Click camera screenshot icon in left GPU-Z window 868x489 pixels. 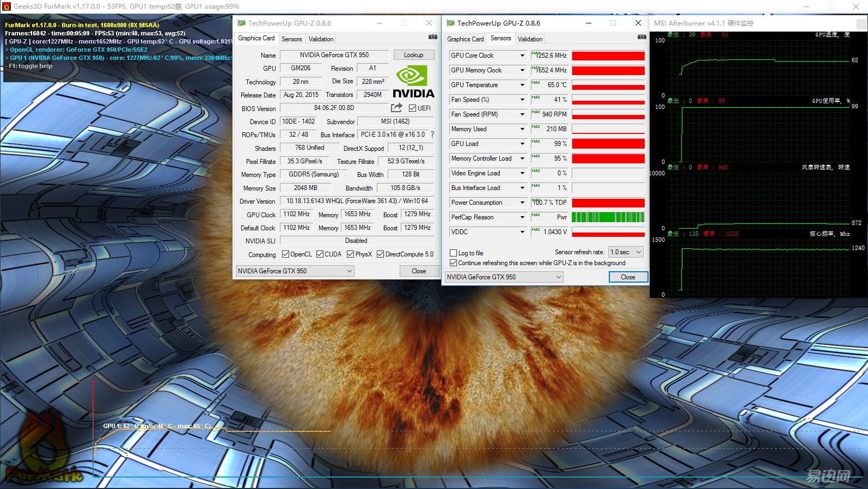point(432,37)
